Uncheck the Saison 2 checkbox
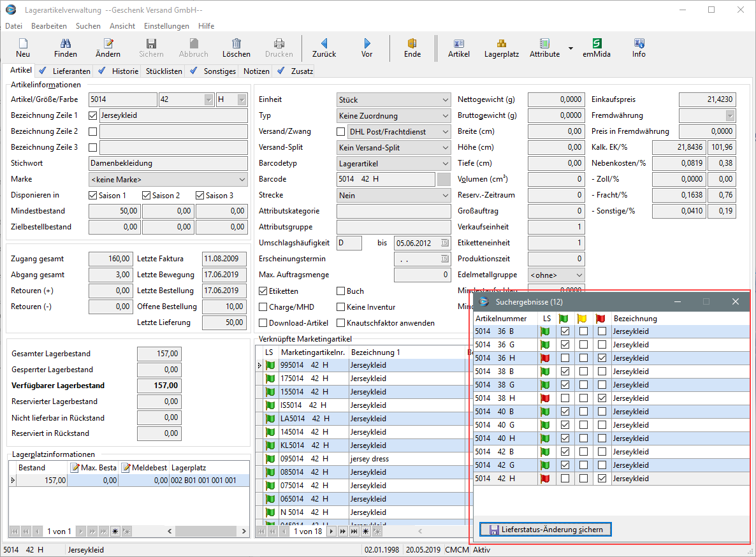Screen dimensions: 756x557 point(146,196)
